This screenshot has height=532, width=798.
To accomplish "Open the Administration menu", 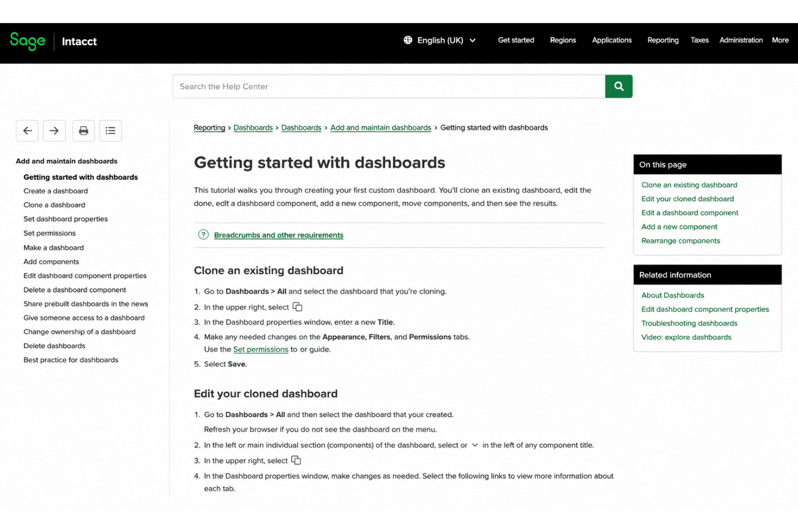I will (x=741, y=40).
